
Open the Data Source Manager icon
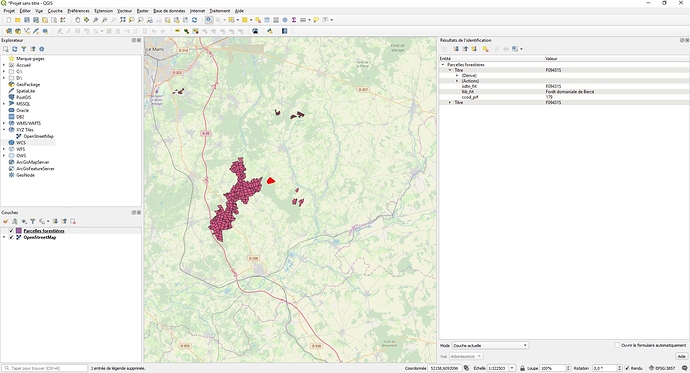pos(8,31)
